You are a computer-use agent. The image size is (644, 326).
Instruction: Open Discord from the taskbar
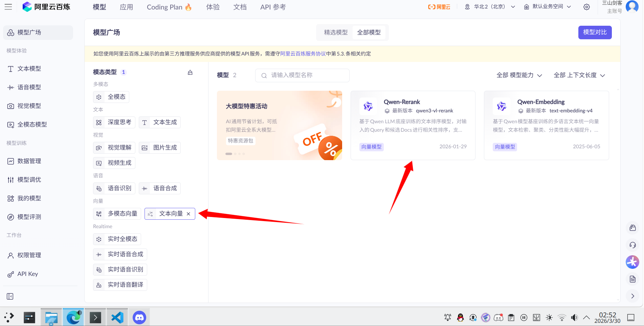coord(139,318)
